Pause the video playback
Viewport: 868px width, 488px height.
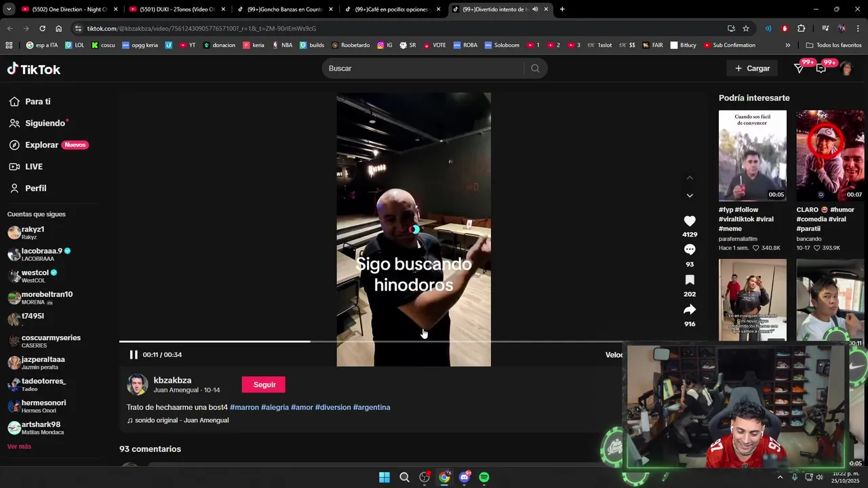pos(134,354)
